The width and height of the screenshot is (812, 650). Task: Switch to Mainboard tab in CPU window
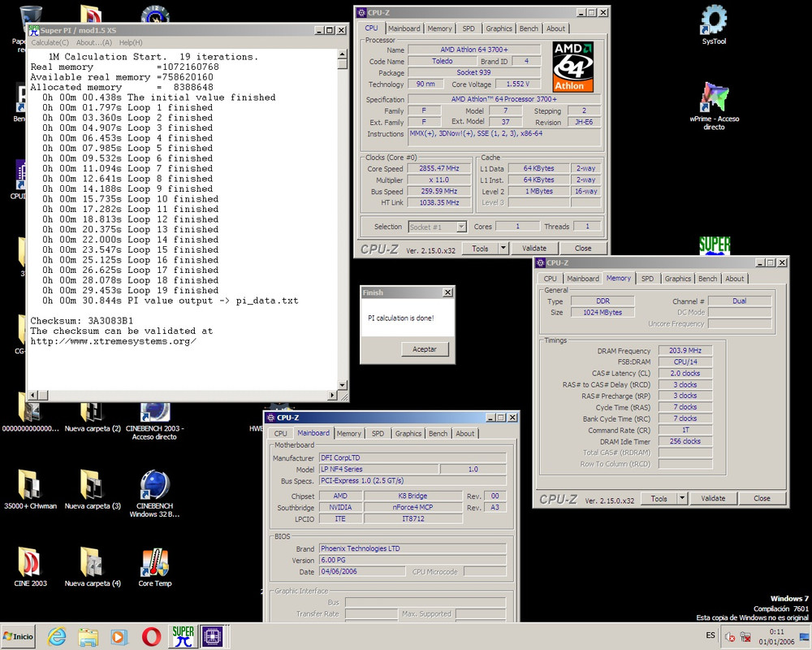pos(404,28)
